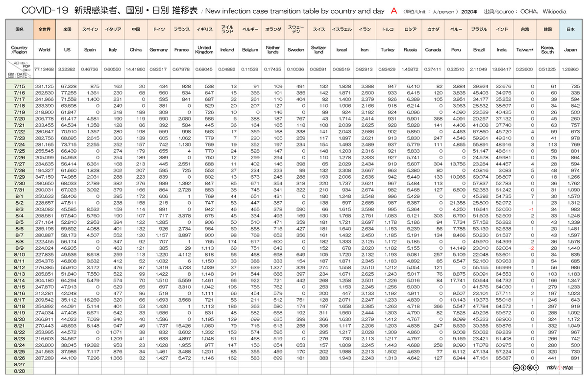Select the イタリア header cell
The image size is (588, 378).
coord(113,29)
